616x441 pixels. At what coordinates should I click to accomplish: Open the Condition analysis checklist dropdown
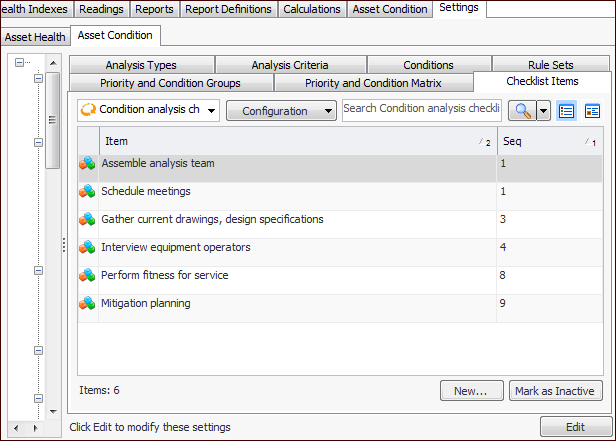coord(148,110)
